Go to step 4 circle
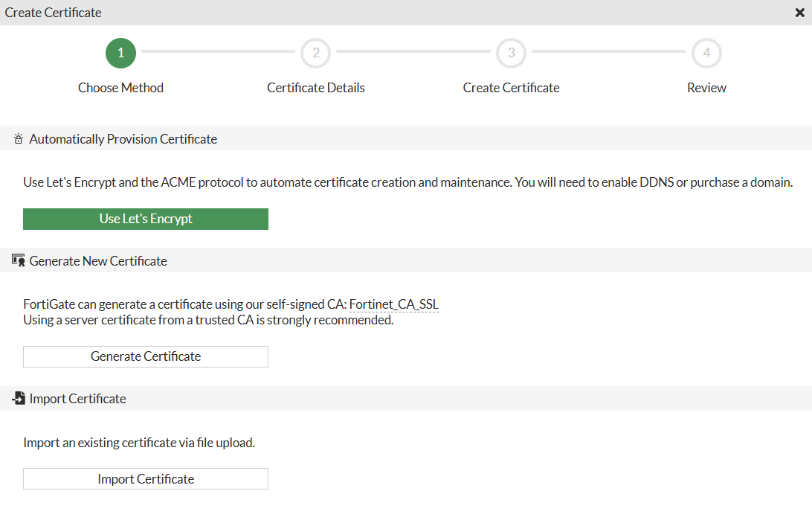 706,53
